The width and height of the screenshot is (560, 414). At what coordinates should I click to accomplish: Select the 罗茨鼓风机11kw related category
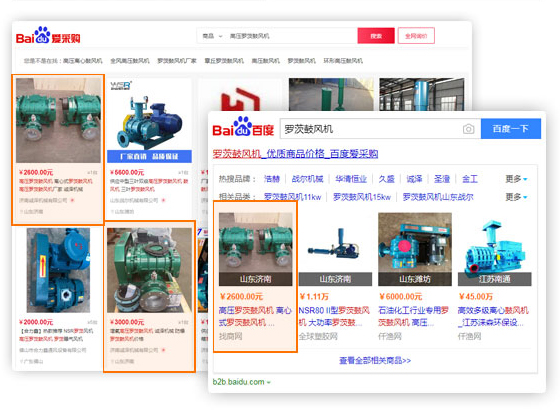click(x=292, y=197)
